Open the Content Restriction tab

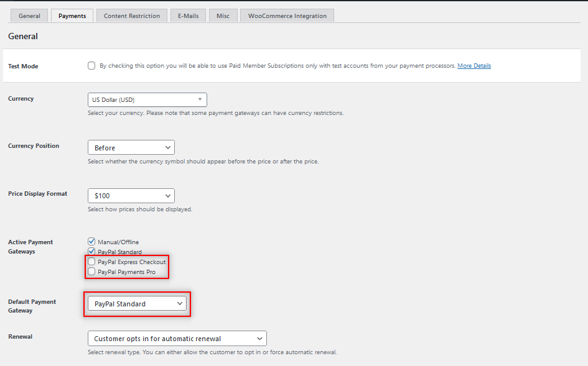pyautogui.click(x=132, y=16)
